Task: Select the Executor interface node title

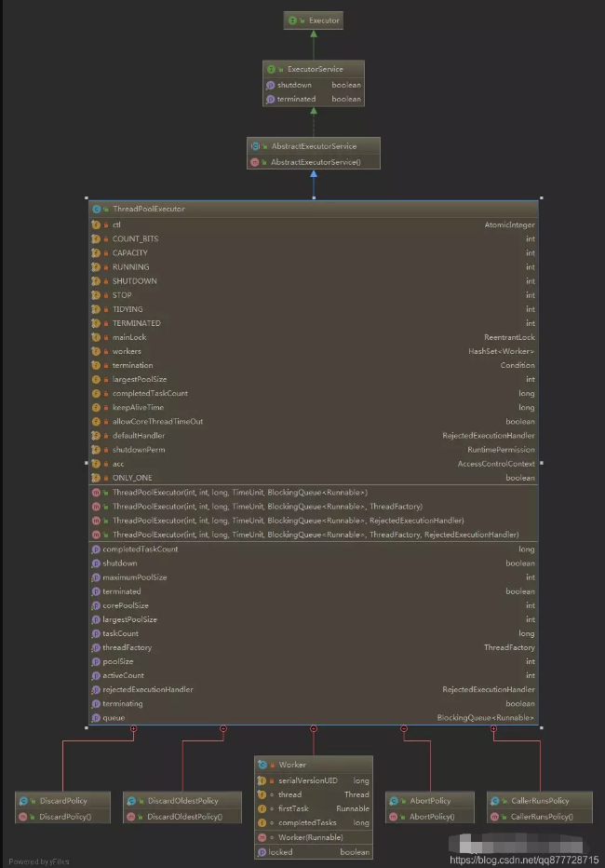Action: pos(324,20)
